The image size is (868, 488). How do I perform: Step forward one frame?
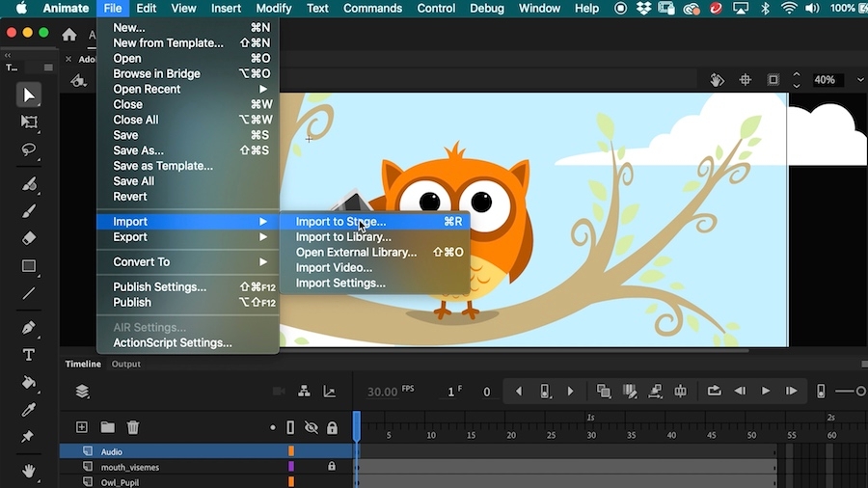[x=791, y=392]
